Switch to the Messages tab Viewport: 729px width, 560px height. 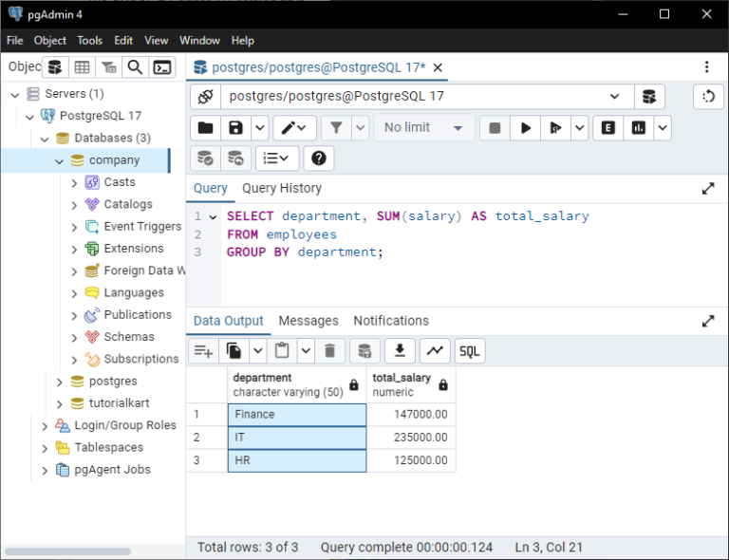[x=308, y=321]
